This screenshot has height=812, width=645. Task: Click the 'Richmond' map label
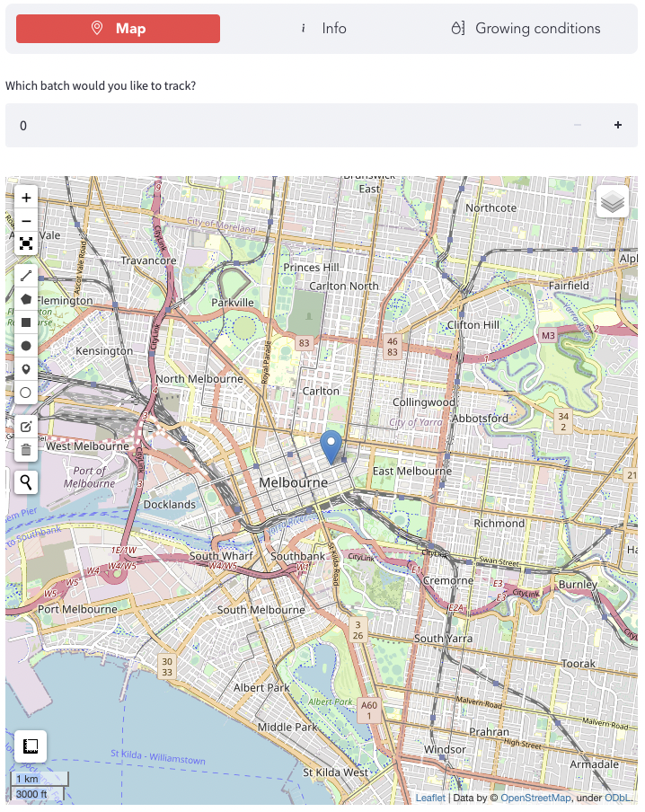[x=499, y=524]
